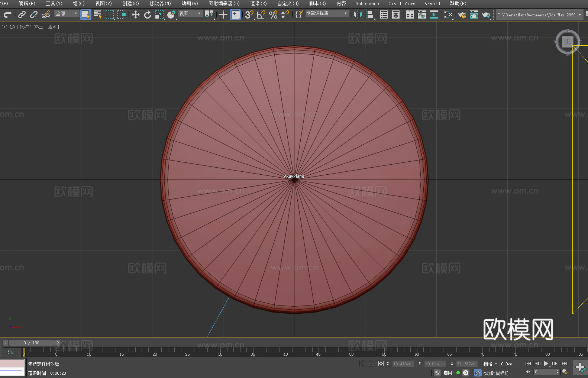588x378 pixels.
Task: Click Render Production teapot icon
Action: click(x=486, y=14)
